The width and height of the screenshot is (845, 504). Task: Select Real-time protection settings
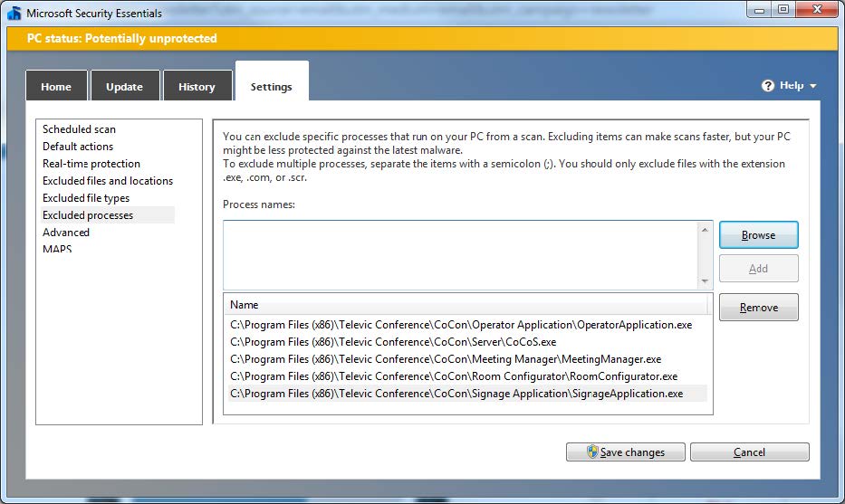coord(91,164)
